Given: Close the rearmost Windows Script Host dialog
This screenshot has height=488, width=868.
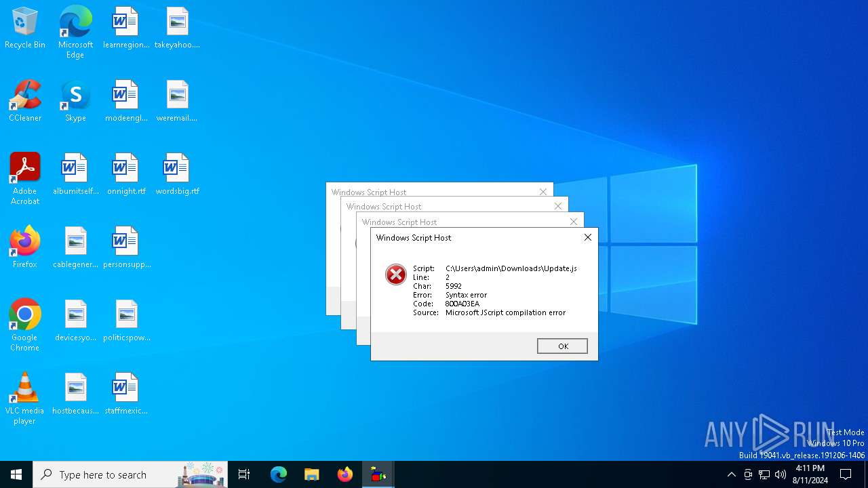Looking at the screenshot, I should pos(543,192).
